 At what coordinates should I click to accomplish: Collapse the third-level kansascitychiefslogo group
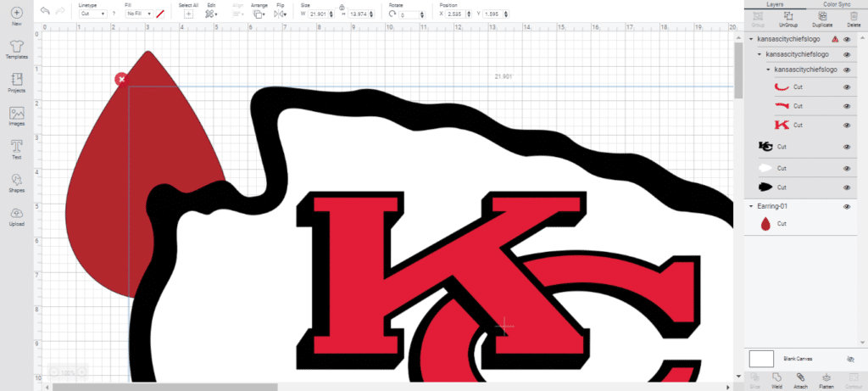[768, 70]
